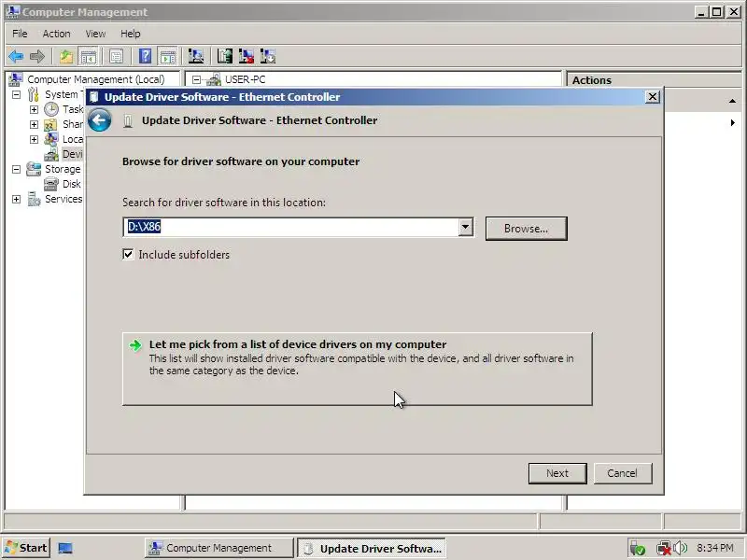Collapse the System Tools tree node
Screen dimensions: 747x560
pyautogui.click(x=16, y=94)
